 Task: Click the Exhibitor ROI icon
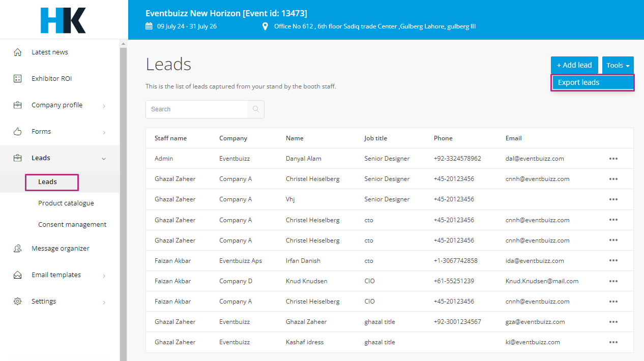[18, 79]
